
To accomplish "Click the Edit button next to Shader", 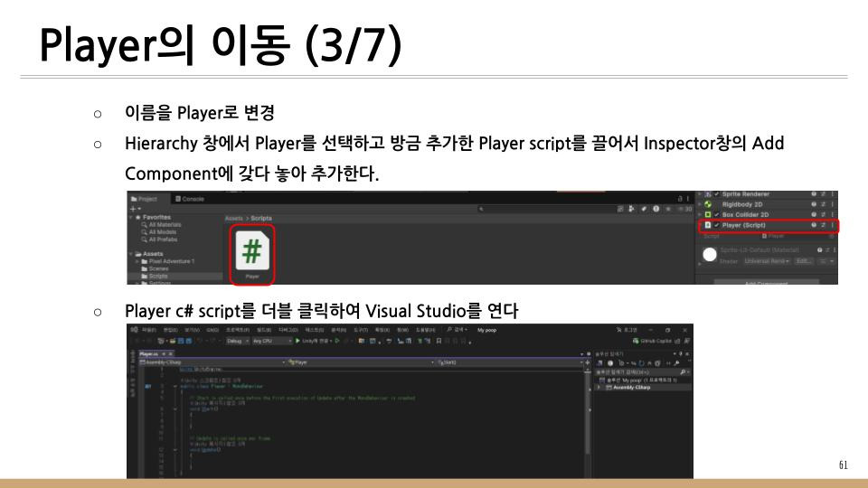I will tap(803, 261).
